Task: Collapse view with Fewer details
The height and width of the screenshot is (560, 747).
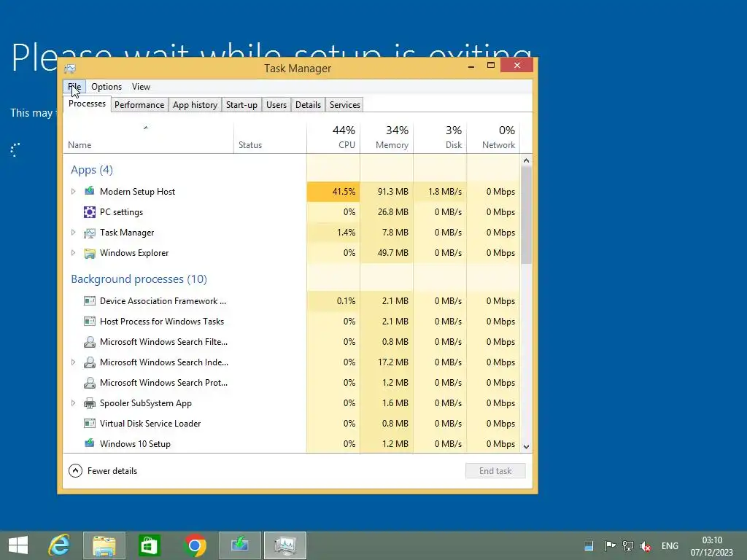Action: tap(103, 471)
